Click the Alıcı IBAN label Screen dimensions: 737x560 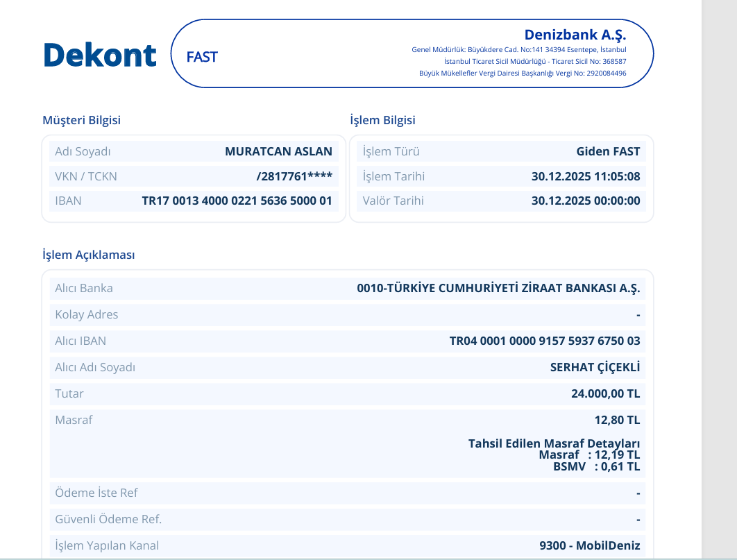tap(81, 341)
